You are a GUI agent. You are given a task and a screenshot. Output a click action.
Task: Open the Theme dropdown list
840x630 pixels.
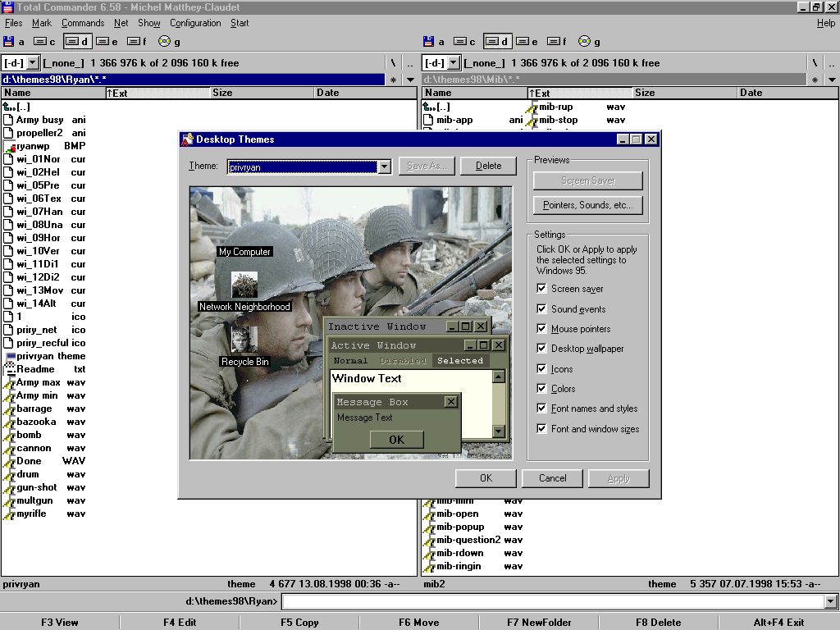[384, 167]
